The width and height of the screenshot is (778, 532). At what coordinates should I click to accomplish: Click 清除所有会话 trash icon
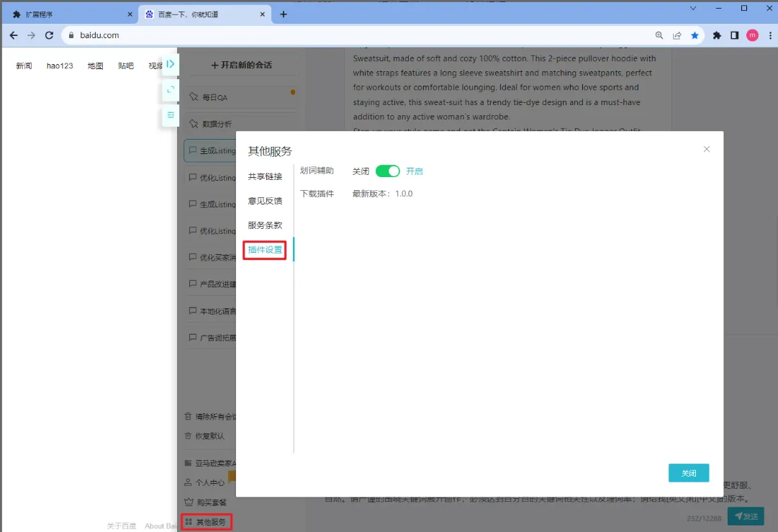pos(188,416)
